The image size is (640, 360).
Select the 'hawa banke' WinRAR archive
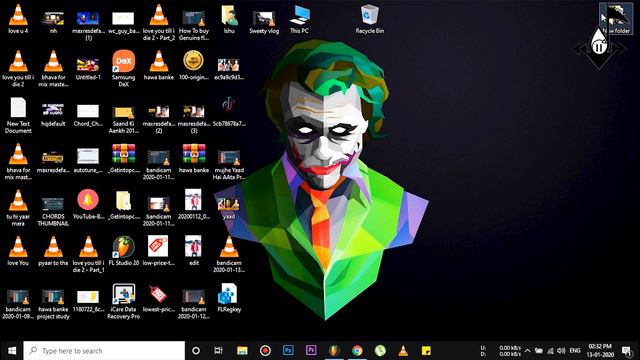[x=194, y=154]
